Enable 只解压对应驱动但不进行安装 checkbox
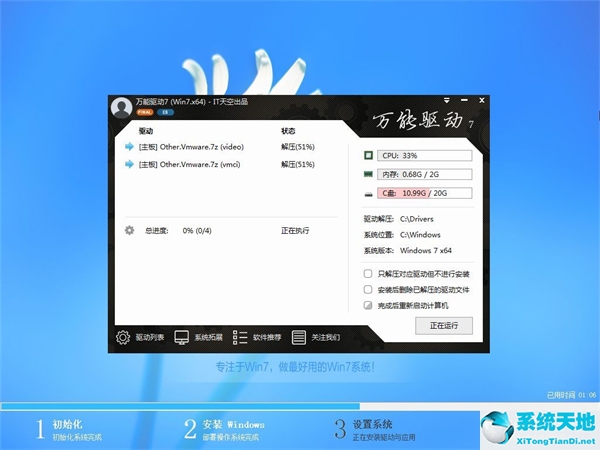This screenshot has height=450, width=600. pos(368,274)
